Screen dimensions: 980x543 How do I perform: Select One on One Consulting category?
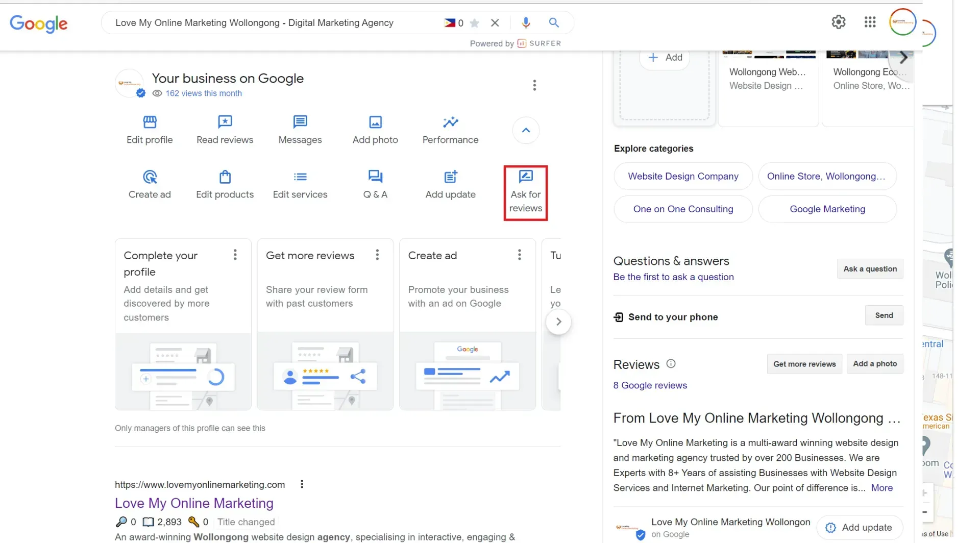pos(683,209)
